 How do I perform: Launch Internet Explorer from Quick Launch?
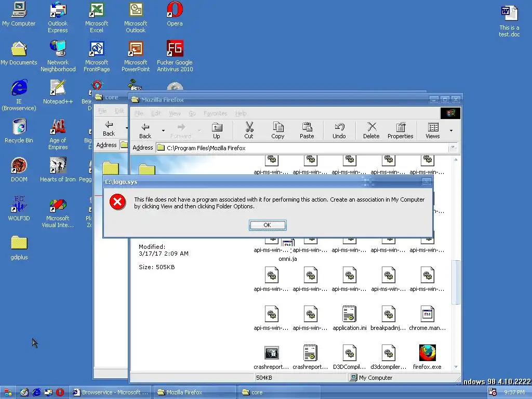36,392
